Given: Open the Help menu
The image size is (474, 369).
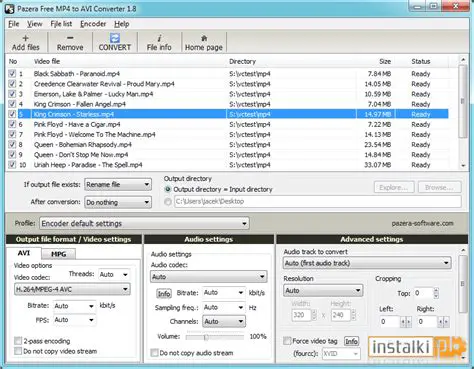Looking at the screenshot, I should click(x=122, y=24).
